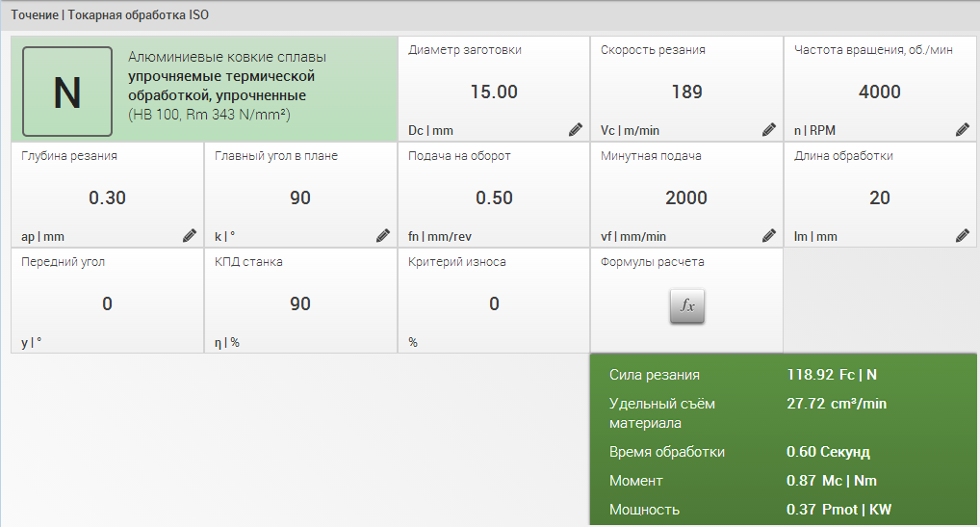Click pencil icon for Главный угол в плане

click(383, 235)
